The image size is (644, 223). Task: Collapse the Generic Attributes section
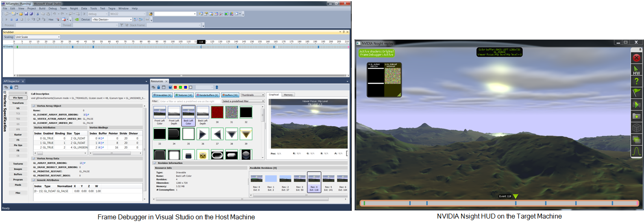tap(34, 180)
